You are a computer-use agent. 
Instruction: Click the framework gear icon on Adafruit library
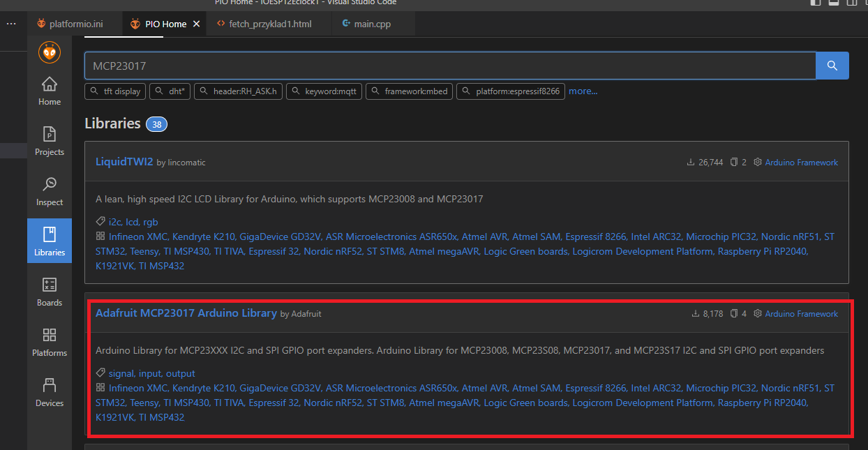(x=758, y=314)
